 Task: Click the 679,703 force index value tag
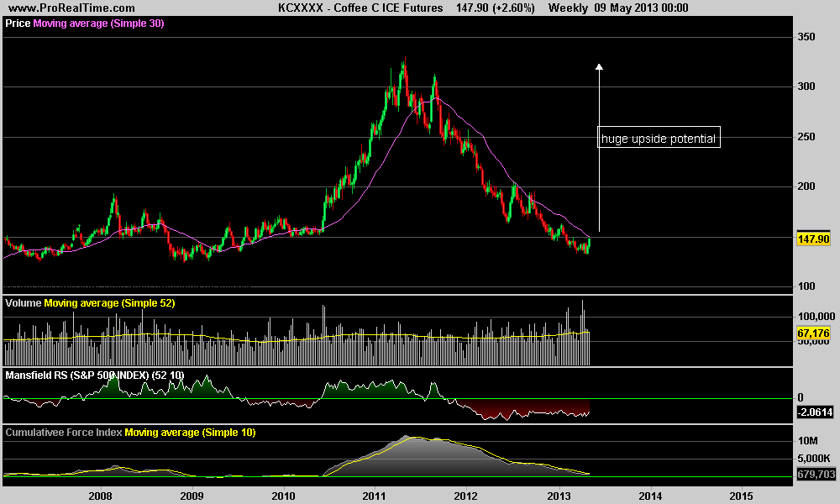pyautogui.click(x=812, y=474)
